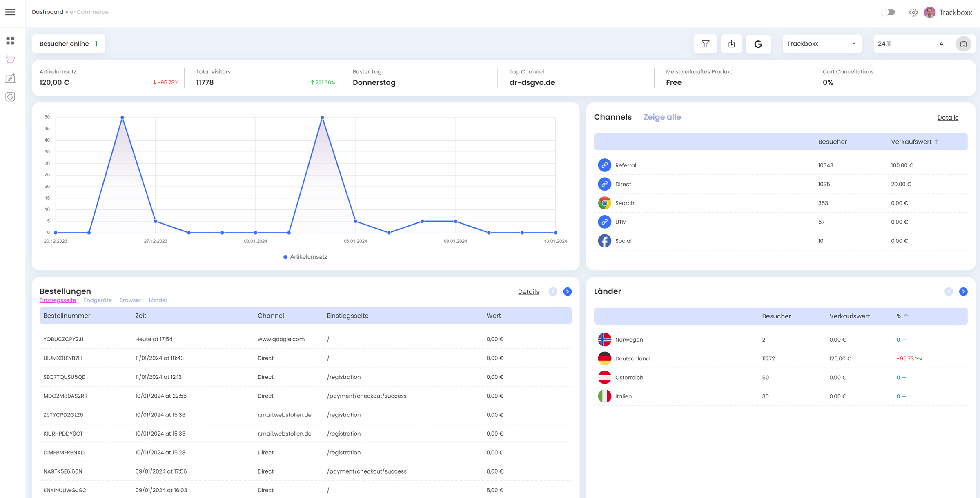The width and height of the screenshot is (980, 498).
Task: Open the filter icon on the toolbar
Action: 705,44
